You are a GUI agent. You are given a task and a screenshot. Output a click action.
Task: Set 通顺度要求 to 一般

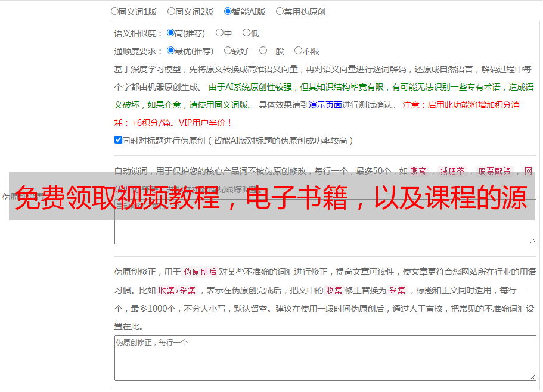[263, 51]
